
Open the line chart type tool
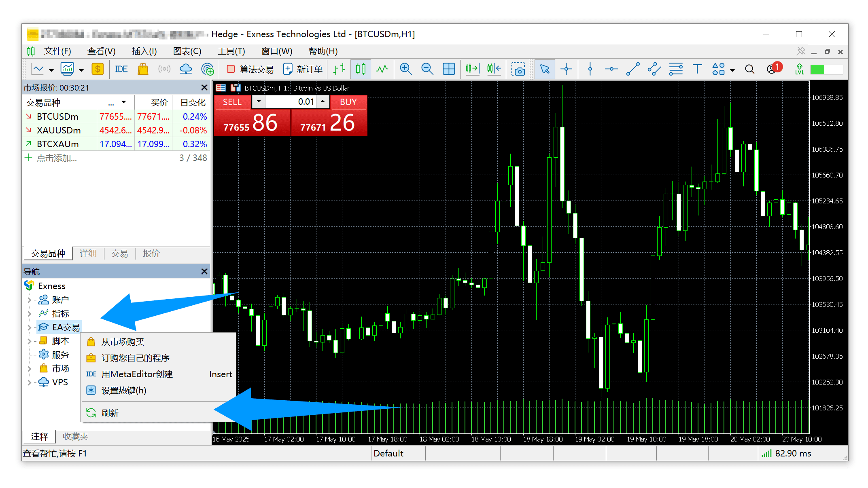coord(38,69)
